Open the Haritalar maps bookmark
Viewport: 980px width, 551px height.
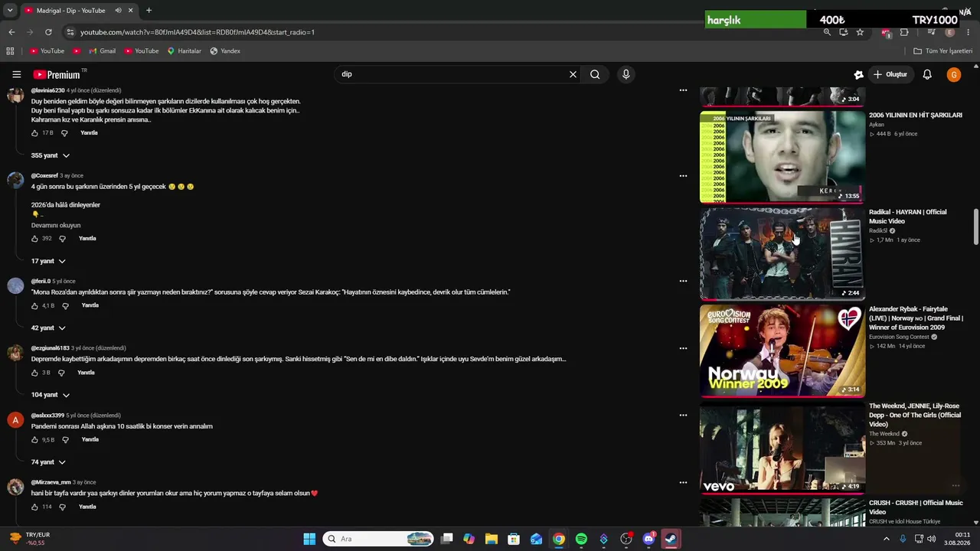coord(185,51)
